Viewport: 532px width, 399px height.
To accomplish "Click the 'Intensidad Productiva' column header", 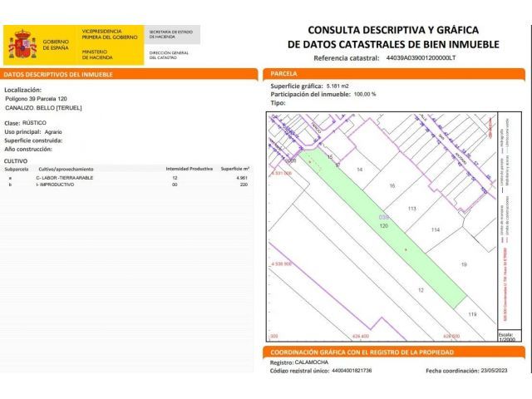I will pyautogui.click(x=190, y=169).
